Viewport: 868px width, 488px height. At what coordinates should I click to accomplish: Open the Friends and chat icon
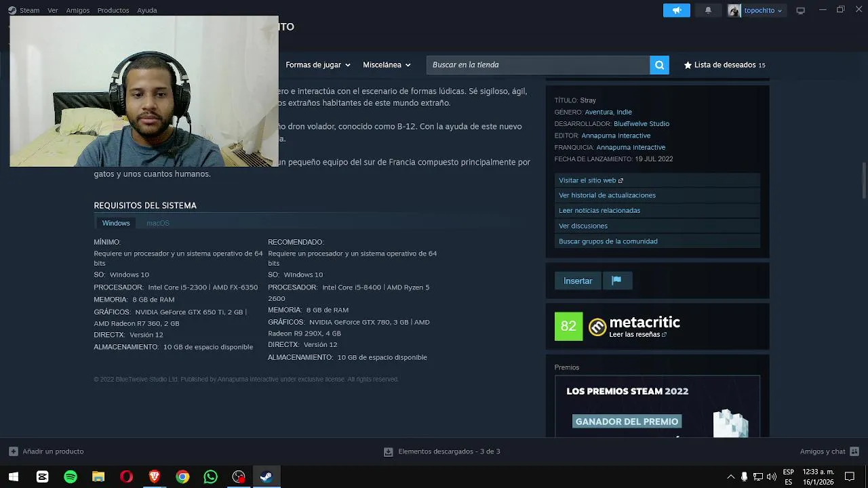854,451
